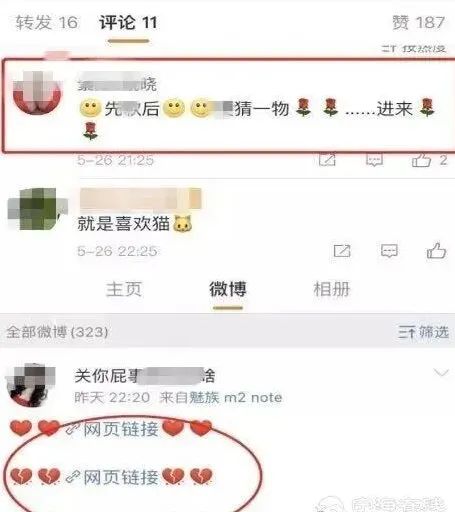The height and width of the screenshot is (512, 455).
Task: Open the 相册 album tab
Action: coord(332,289)
